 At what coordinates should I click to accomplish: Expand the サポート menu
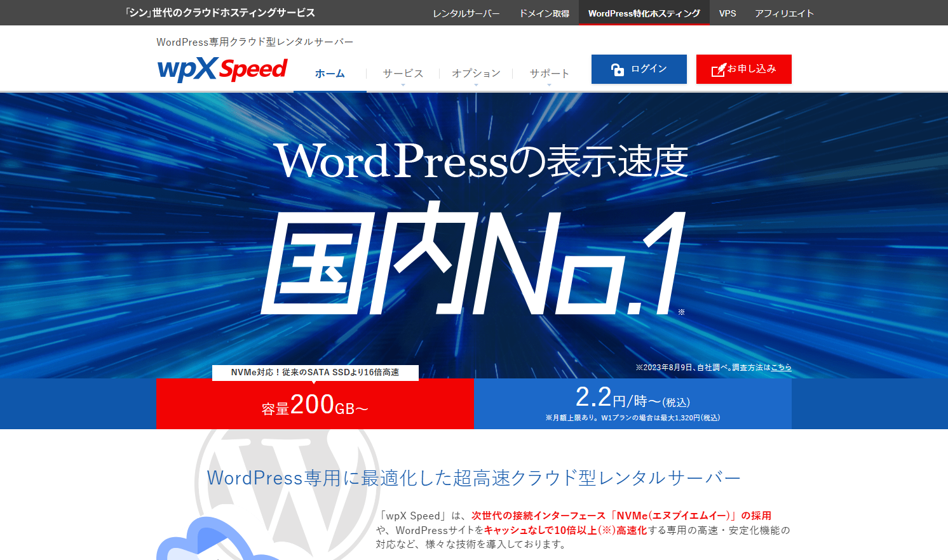550,74
